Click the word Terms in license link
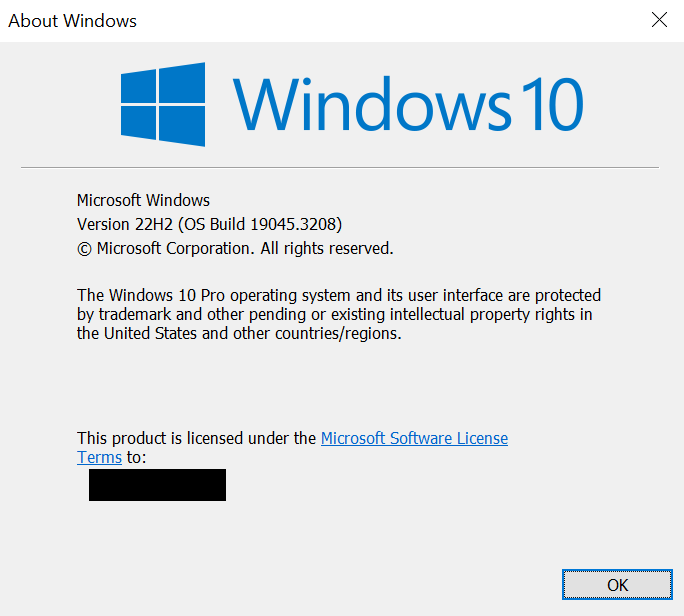Viewport: 684px width, 616px height. pos(99,457)
